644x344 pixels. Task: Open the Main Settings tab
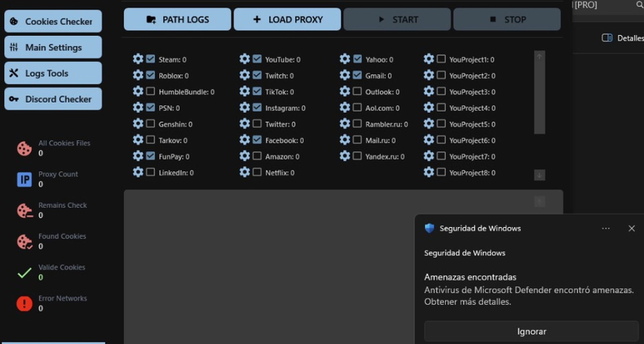click(53, 47)
